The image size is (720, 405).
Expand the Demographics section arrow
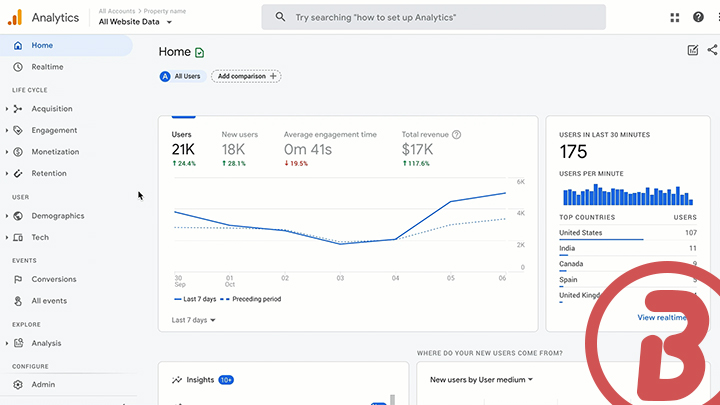[6, 216]
